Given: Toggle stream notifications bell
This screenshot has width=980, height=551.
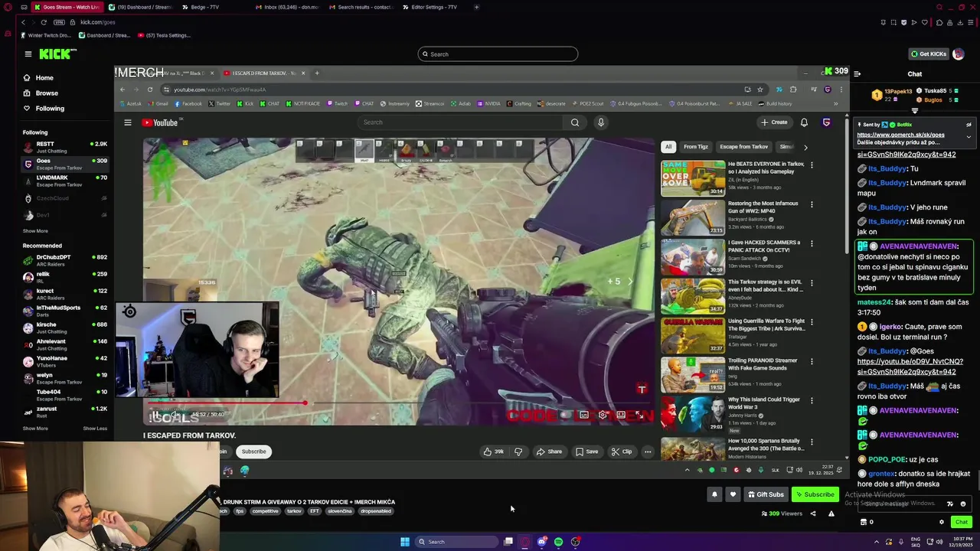Looking at the screenshot, I should 714,494.
